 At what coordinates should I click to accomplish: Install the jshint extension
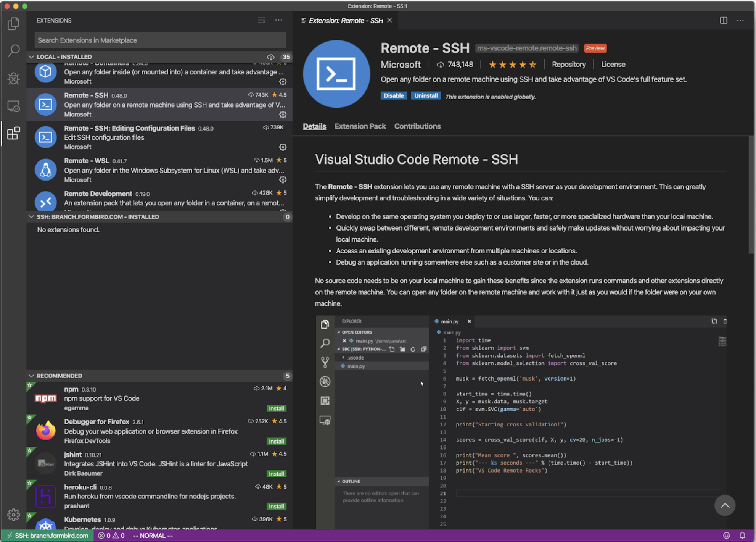pyautogui.click(x=276, y=474)
